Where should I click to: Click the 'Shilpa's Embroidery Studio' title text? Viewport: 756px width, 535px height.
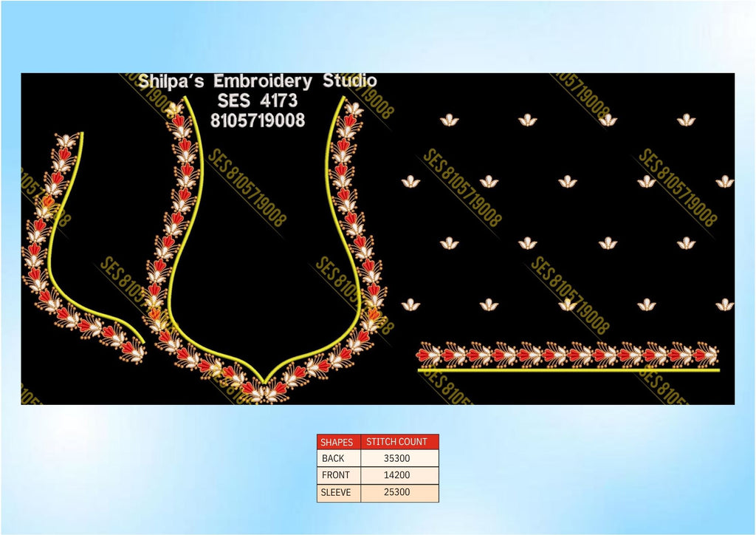(257, 81)
